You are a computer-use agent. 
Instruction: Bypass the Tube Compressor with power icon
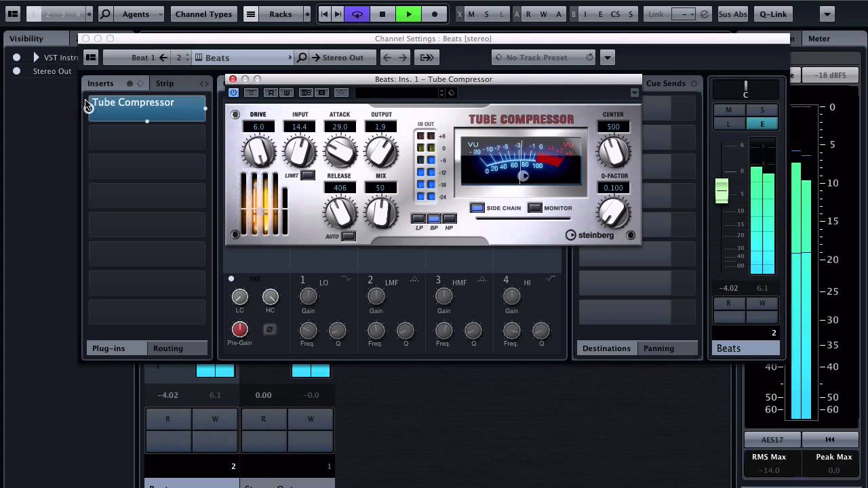(234, 92)
